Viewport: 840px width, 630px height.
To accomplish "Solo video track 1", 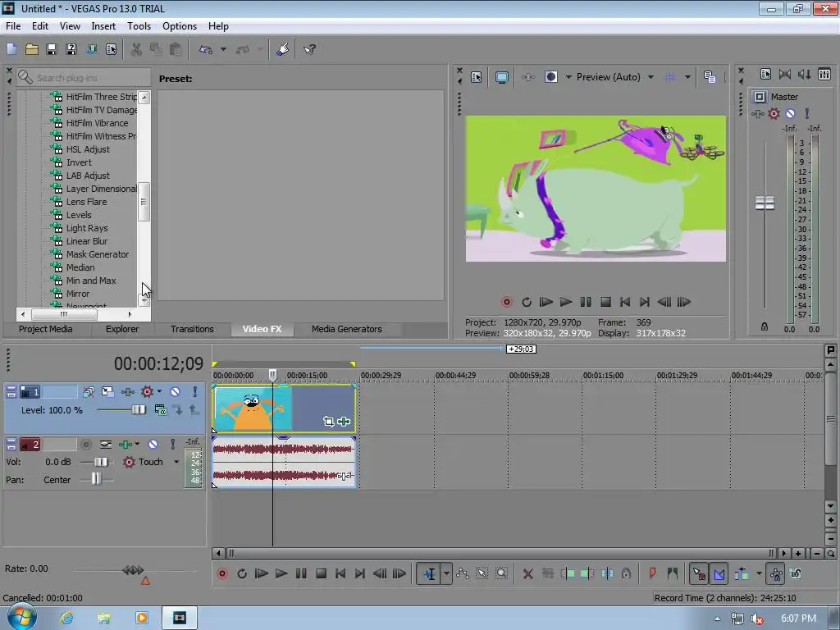I will 195,391.
